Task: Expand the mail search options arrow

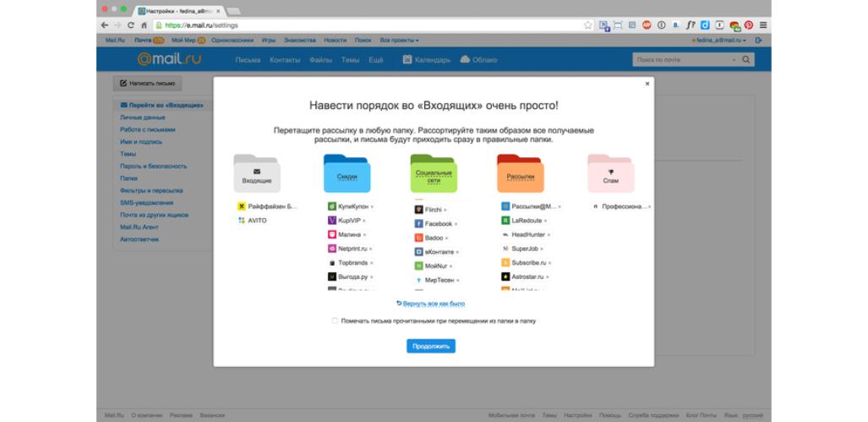Action: tap(733, 60)
